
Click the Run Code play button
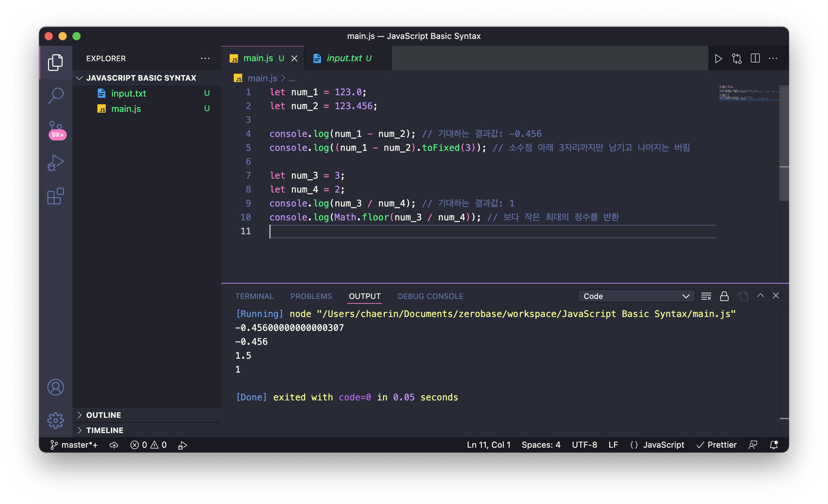718,58
